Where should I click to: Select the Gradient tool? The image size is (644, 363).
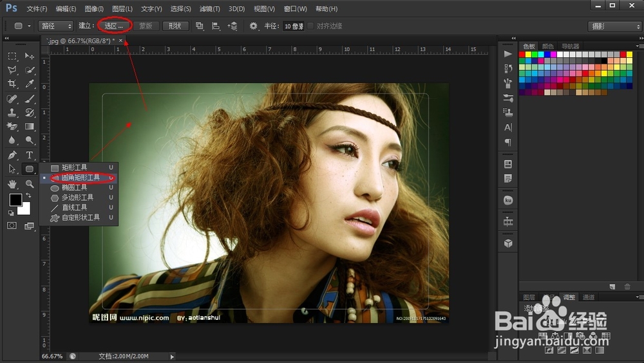30,127
